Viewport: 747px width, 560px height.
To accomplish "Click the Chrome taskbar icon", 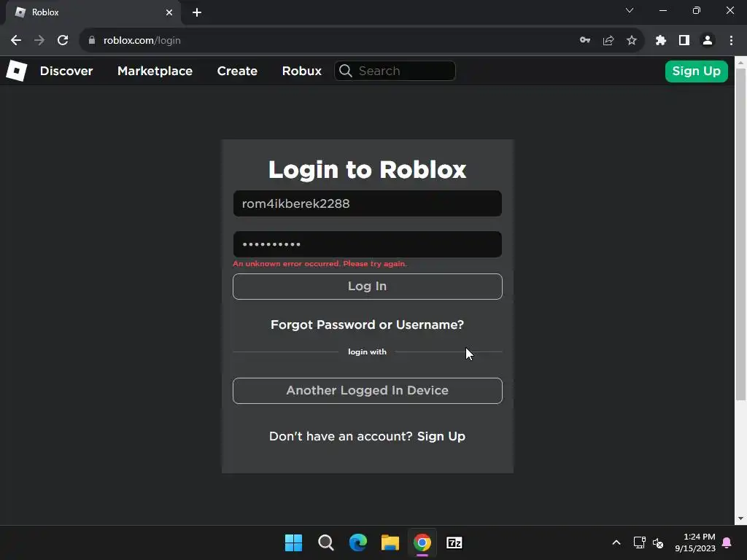I will click(x=422, y=542).
